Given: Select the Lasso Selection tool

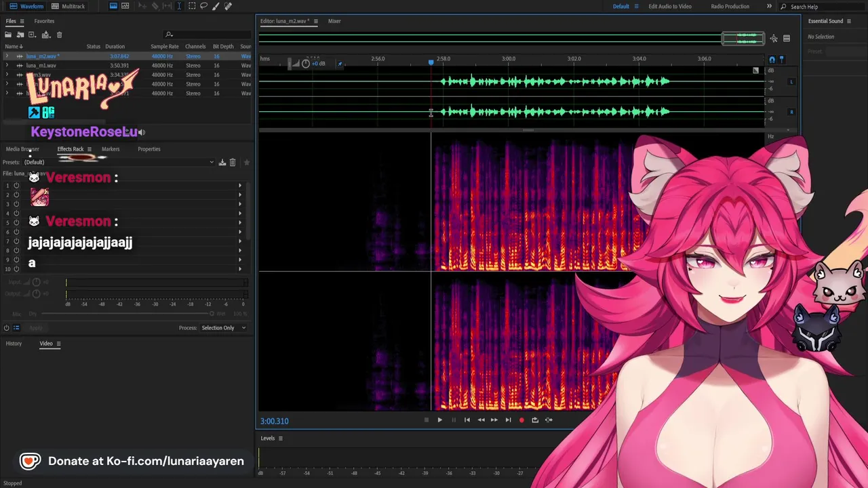Looking at the screenshot, I should pyautogui.click(x=203, y=6).
